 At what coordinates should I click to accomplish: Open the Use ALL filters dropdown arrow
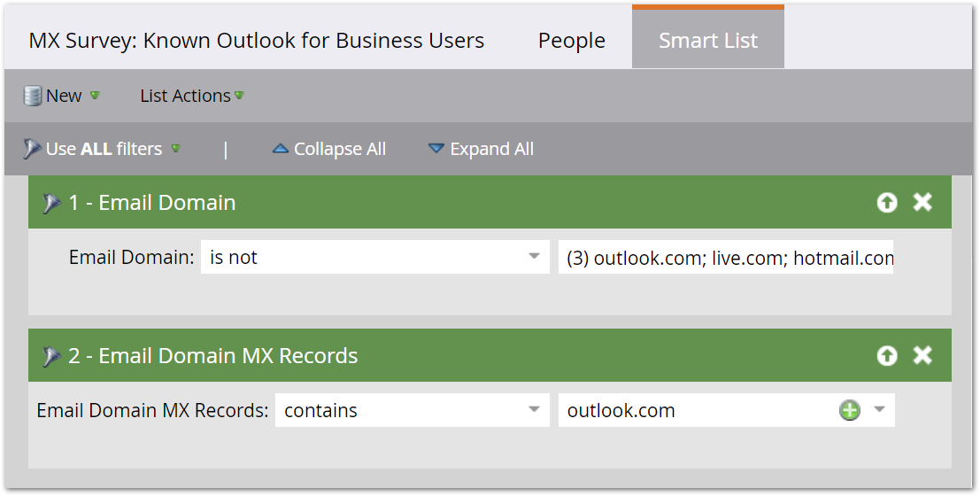pos(176,149)
